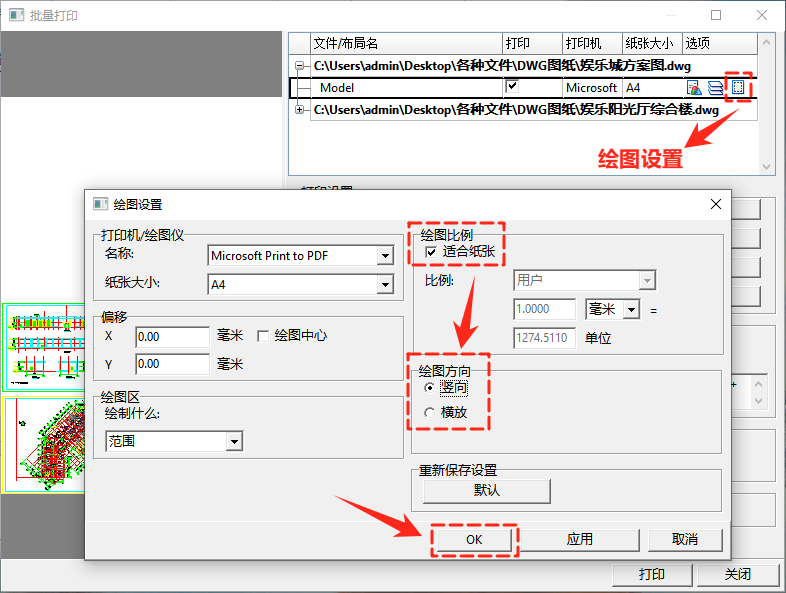
Task: Click the 默认 button
Action: 487,490
